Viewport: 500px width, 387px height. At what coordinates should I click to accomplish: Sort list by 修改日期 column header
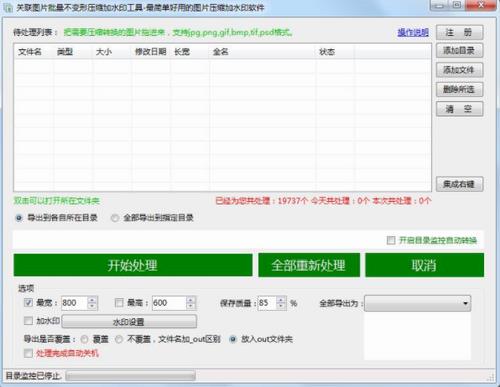pyautogui.click(x=151, y=52)
